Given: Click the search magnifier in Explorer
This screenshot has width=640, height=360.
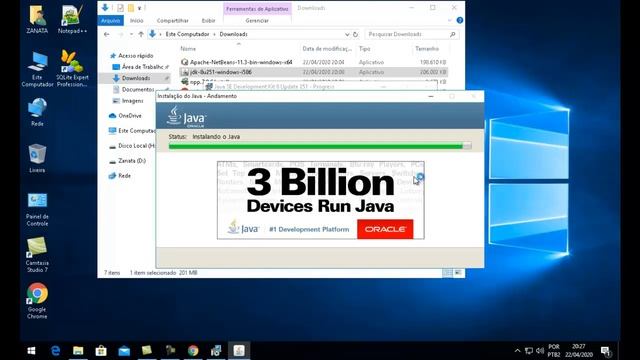Looking at the screenshot, I should [453, 34].
